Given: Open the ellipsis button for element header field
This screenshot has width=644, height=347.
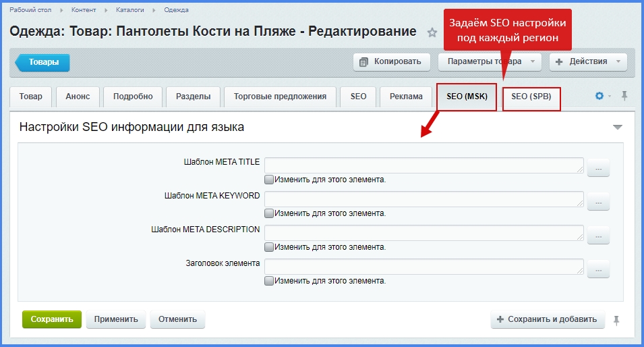Looking at the screenshot, I should point(598,269).
